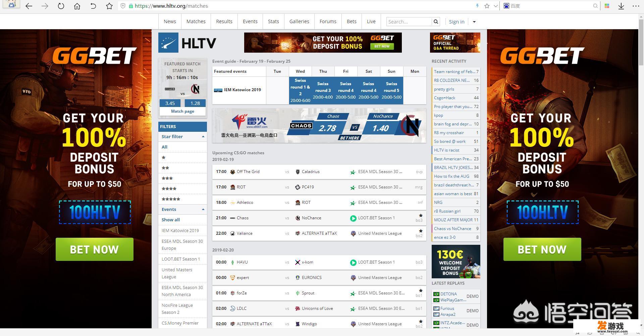Open the downloads arrow icon
Screen dimensions: 644x336
(x=621, y=6)
